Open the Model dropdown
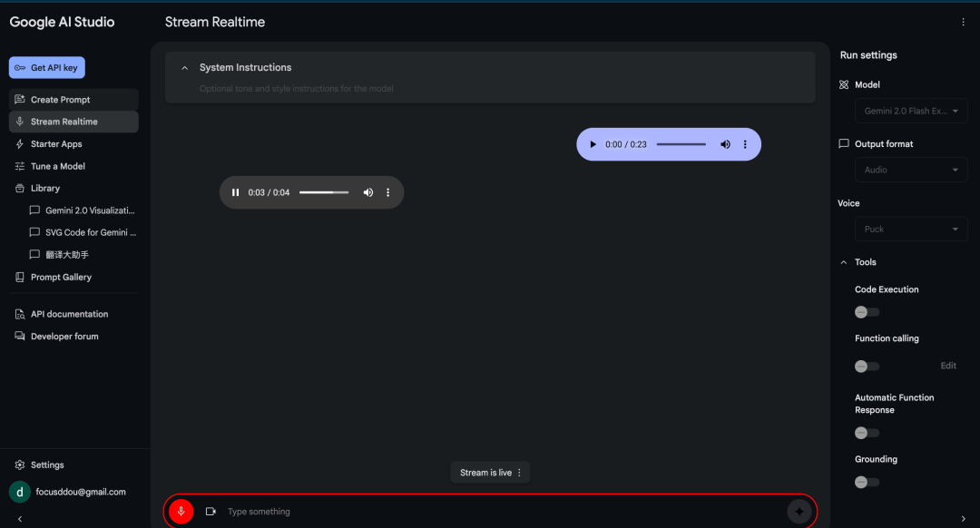Screen dimensions: 980x528 tap(910, 111)
